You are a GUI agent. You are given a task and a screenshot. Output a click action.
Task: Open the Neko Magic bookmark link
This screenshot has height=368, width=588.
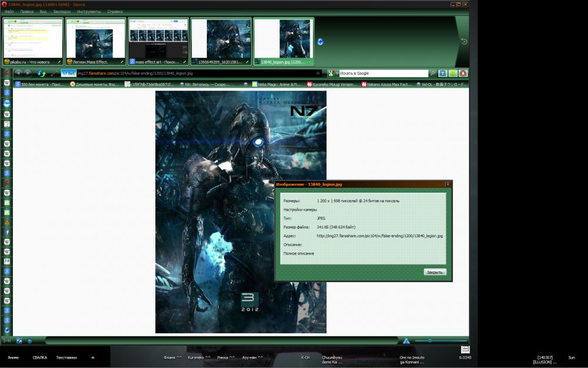(276, 84)
